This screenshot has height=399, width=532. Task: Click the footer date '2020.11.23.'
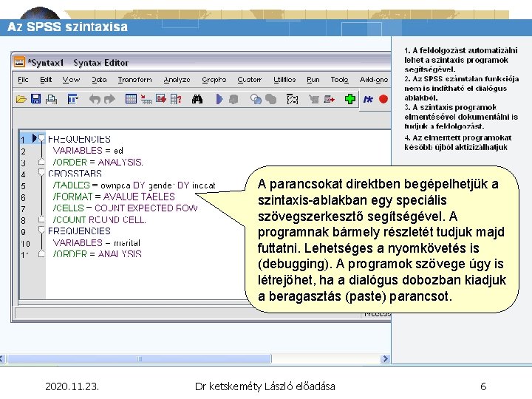point(72,386)
